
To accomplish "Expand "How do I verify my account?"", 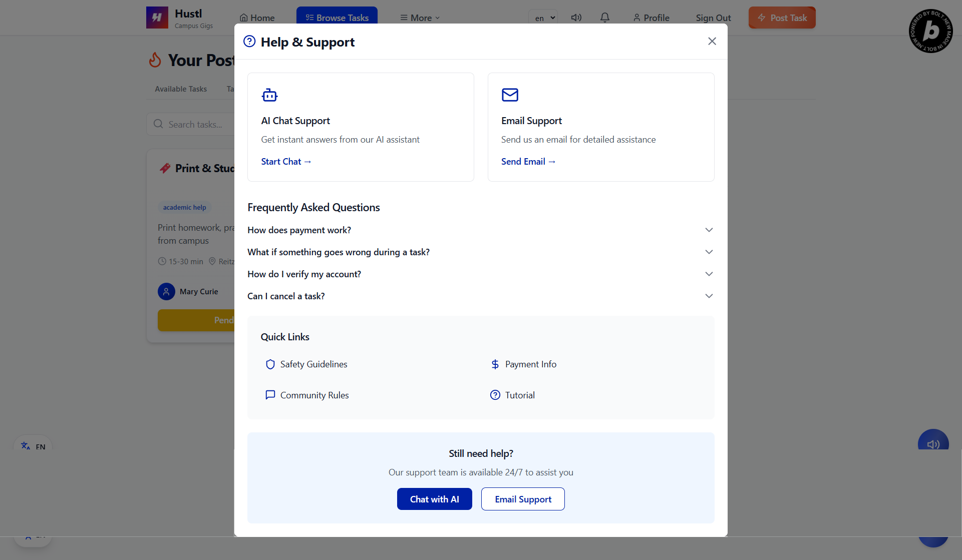I will pos(480,274).
